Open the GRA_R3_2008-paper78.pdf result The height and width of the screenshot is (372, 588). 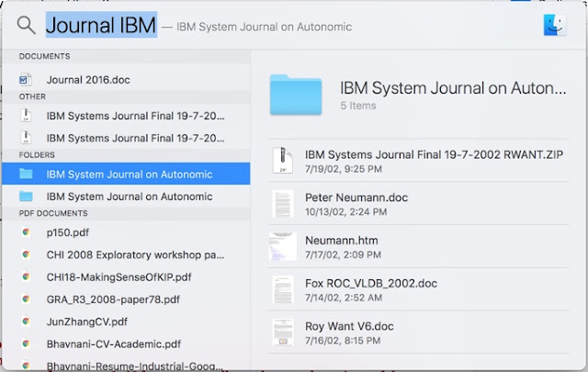[x=126, y=299]
